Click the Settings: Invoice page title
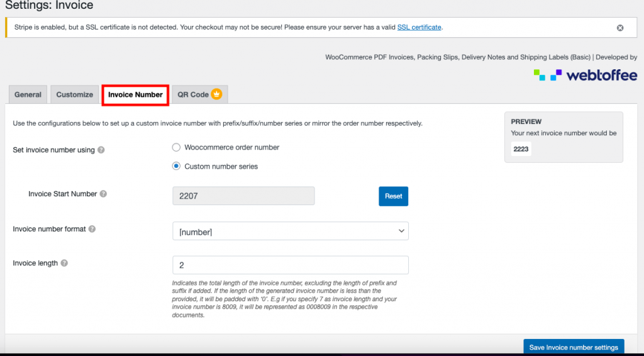The height and width of the screenshot is (356, 644). 49,5
